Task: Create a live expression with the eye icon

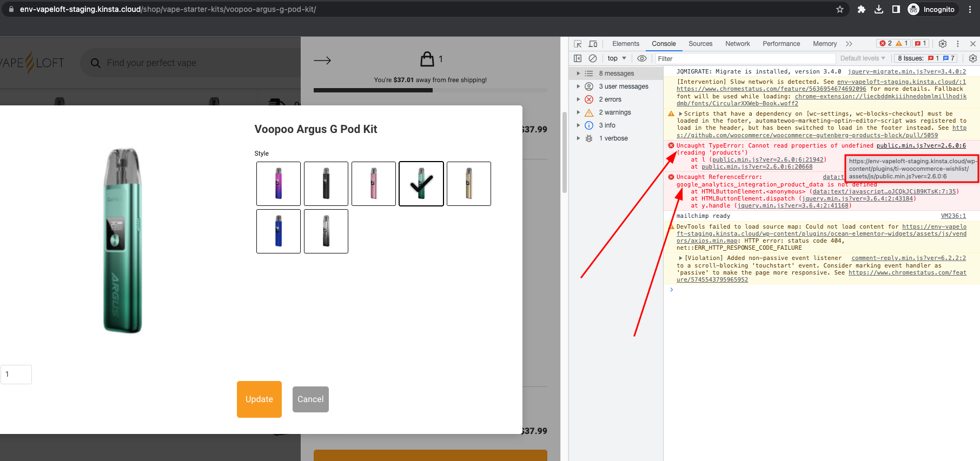Action: pyautogui.click(x=642, y=58)
